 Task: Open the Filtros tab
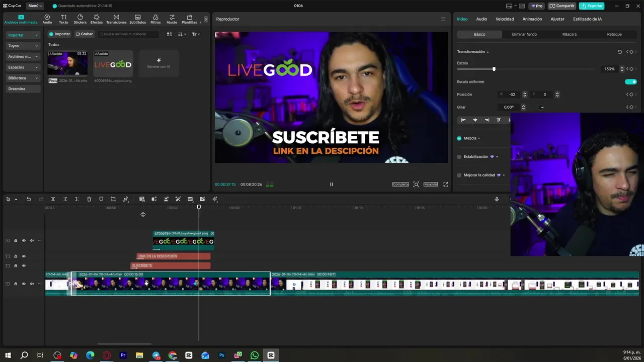tap(155, 19)
